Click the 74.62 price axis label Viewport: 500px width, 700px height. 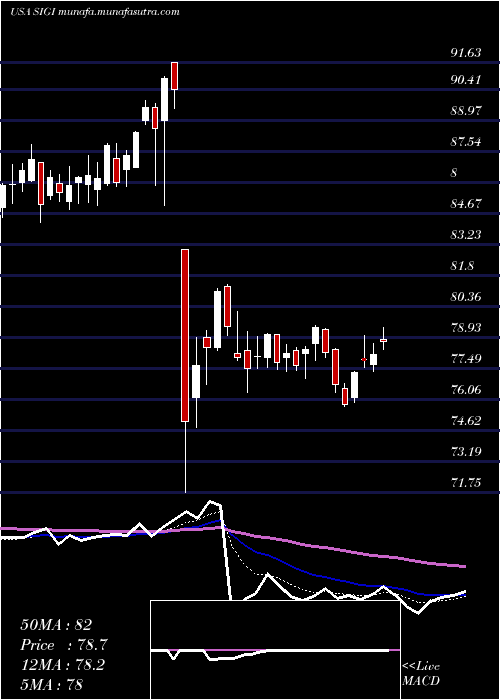(466, 421)
